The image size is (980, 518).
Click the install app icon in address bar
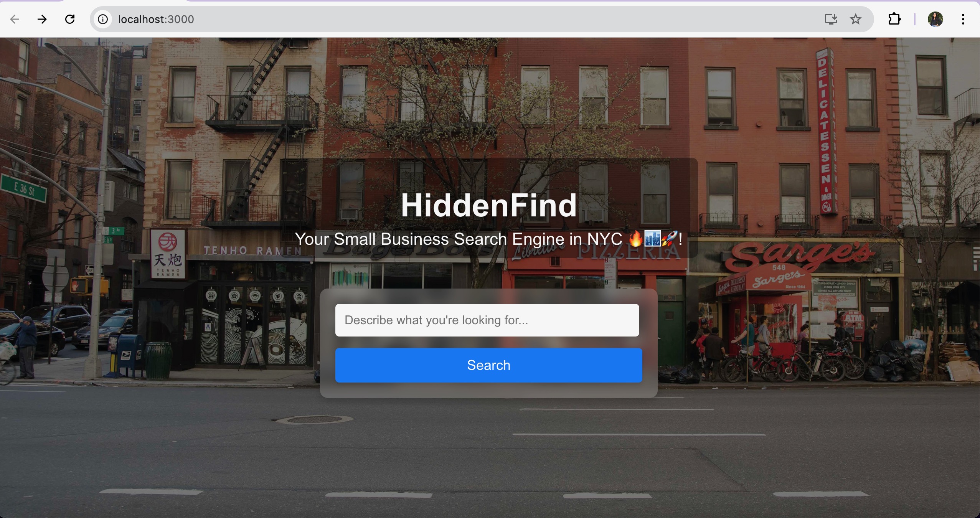pyautogui.click(x=831, y=19)
